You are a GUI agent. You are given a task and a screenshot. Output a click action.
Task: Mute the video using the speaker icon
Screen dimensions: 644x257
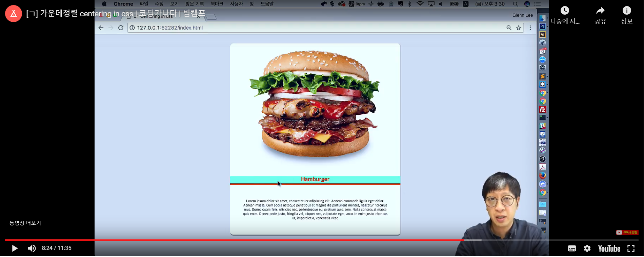(x=32, y=248)
